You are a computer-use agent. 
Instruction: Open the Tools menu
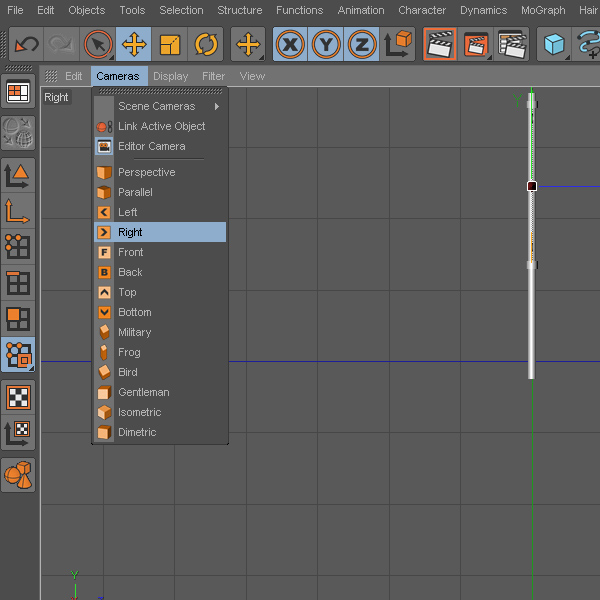coord(132,10)
